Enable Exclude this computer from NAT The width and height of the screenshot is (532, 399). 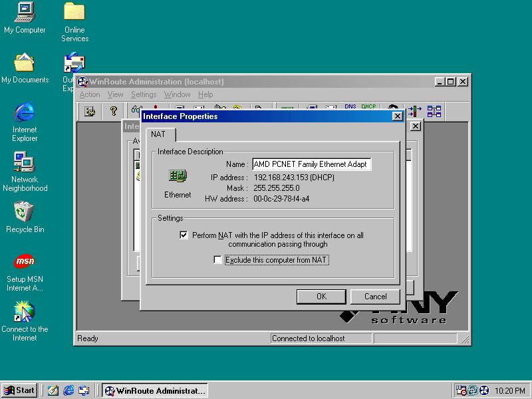tap(217, 260)
